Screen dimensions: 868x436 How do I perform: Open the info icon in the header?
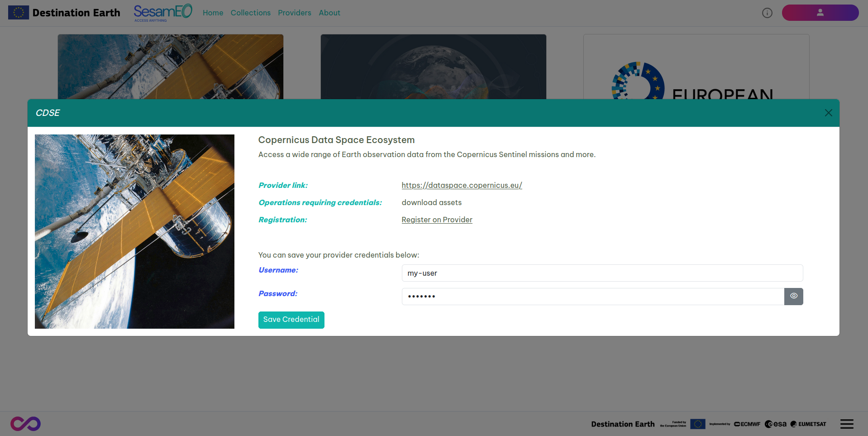pyautogui.click(x=767, y=13)
